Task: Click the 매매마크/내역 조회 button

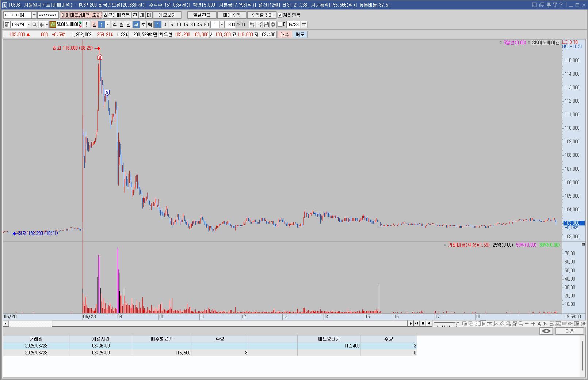Action: pos(81,15)
